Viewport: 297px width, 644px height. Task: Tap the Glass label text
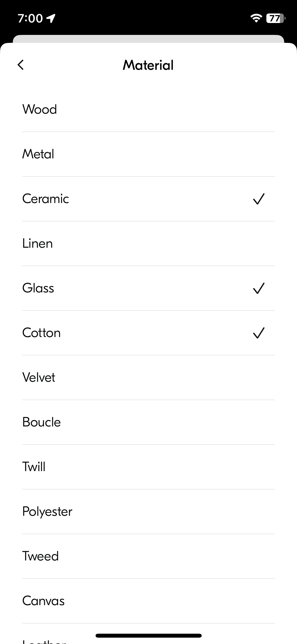click(x=38, y=288)
